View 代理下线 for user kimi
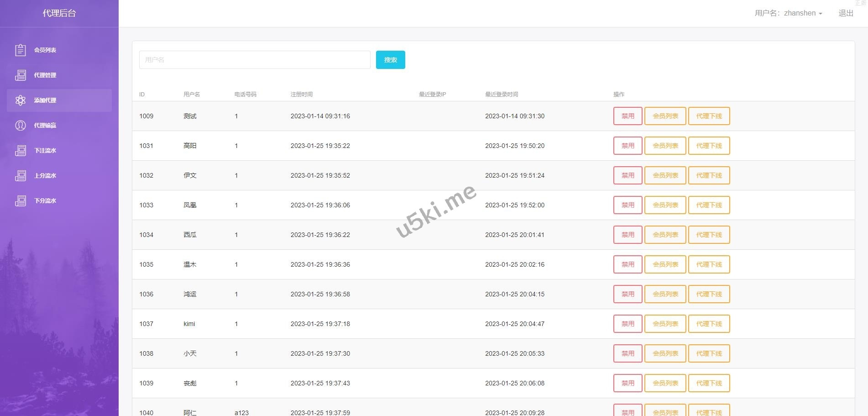The height and width of the screenshot is (416, 868). coord(709,324)
